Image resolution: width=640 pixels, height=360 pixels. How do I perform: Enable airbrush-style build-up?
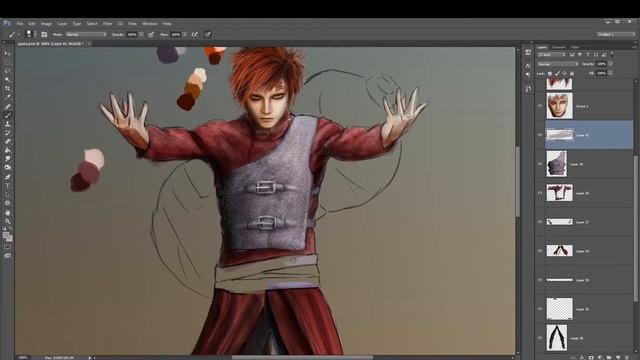pos(195,35)
